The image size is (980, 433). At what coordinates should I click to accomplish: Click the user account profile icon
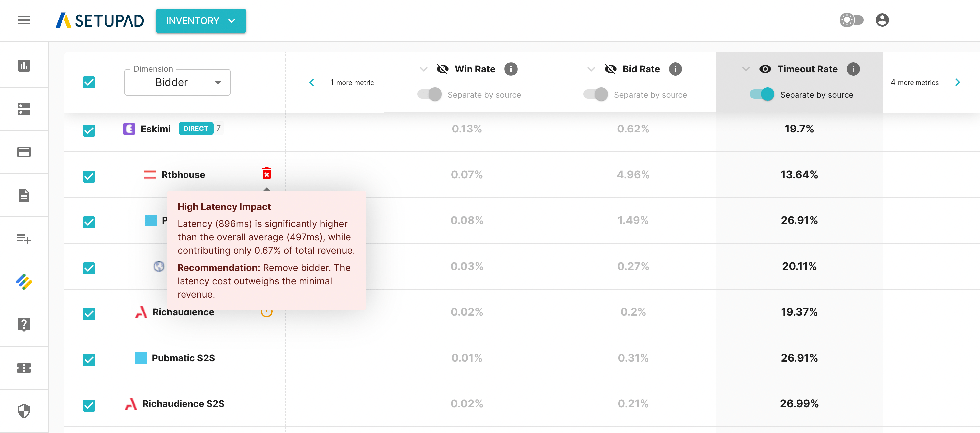[x=882, y=20]
